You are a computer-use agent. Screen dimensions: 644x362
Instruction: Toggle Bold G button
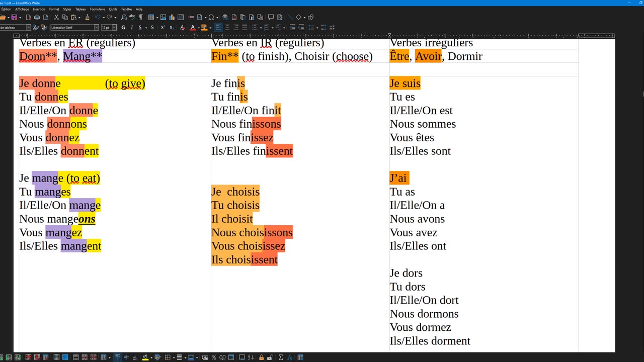(x=123, y=27)
